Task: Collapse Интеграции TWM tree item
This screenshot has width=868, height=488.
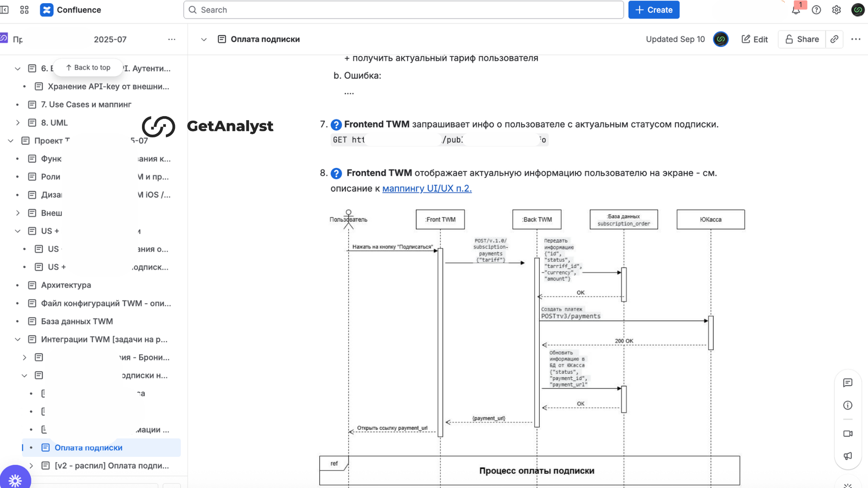Action: click(18, 339)
